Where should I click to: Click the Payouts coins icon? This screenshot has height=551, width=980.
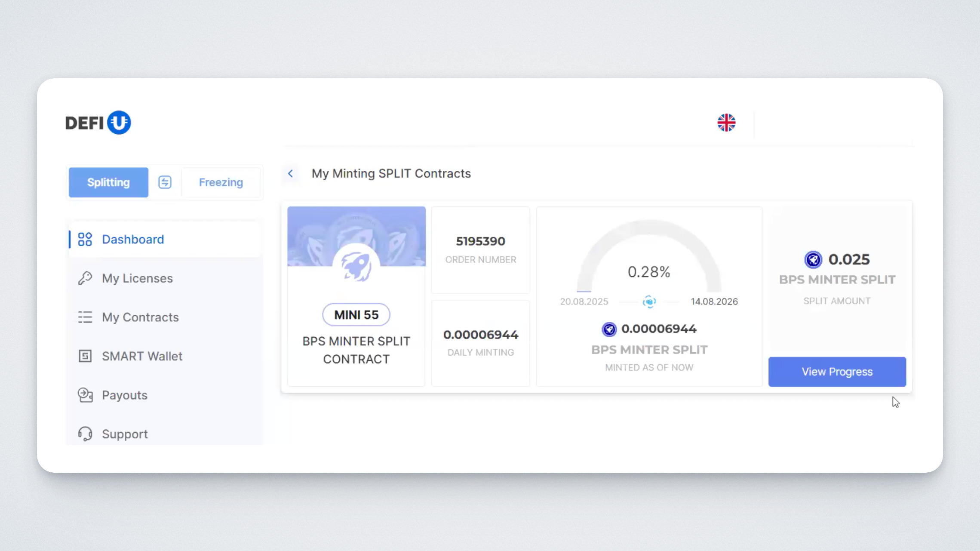tap(85, 395)
